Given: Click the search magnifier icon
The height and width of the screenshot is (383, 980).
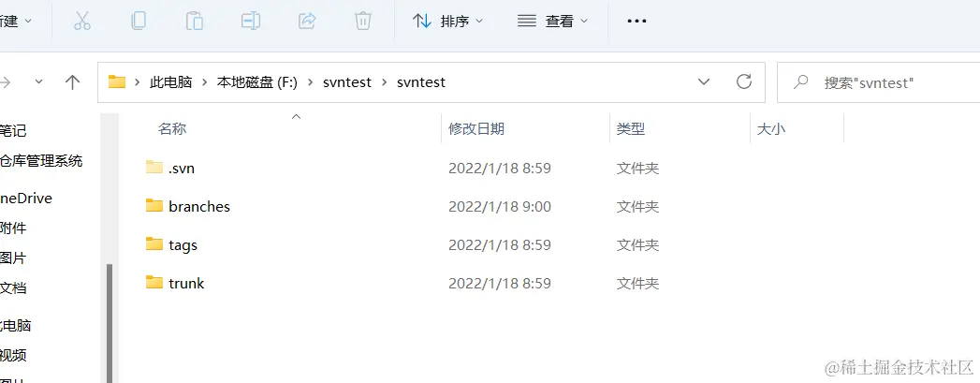Looking at the screenshot, I should 800,81.
